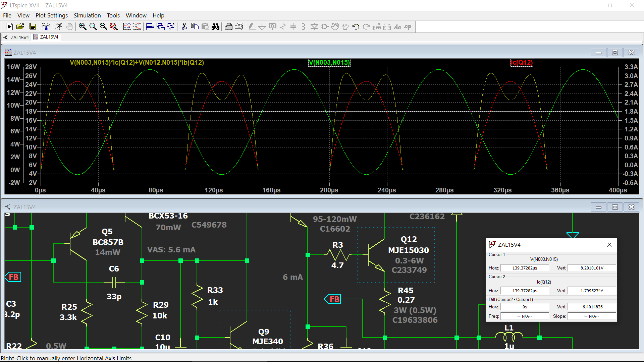Select the yellow power expression trace label

pos(137,62)
